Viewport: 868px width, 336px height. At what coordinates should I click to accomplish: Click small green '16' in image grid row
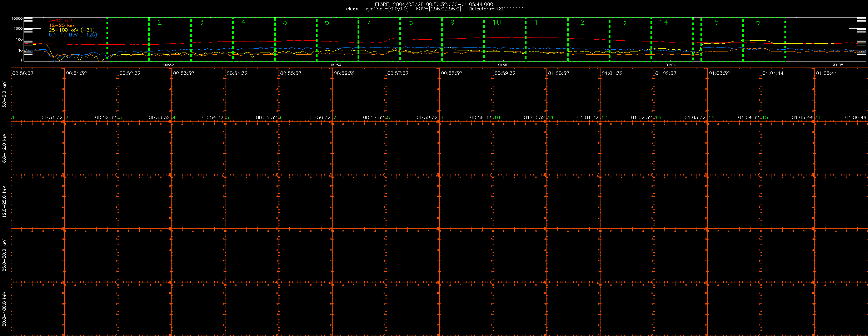pyautogui.click(x=819, y=118)
